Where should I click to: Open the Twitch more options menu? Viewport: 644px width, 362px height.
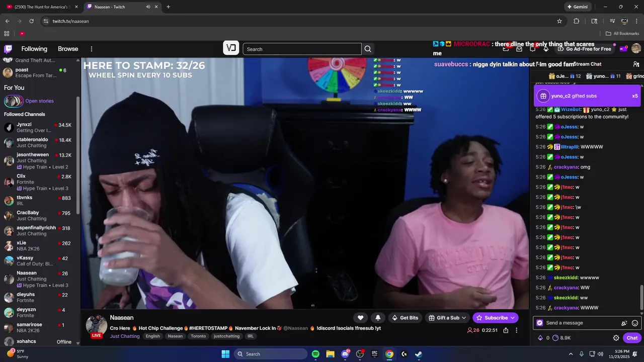coord(92,49)
